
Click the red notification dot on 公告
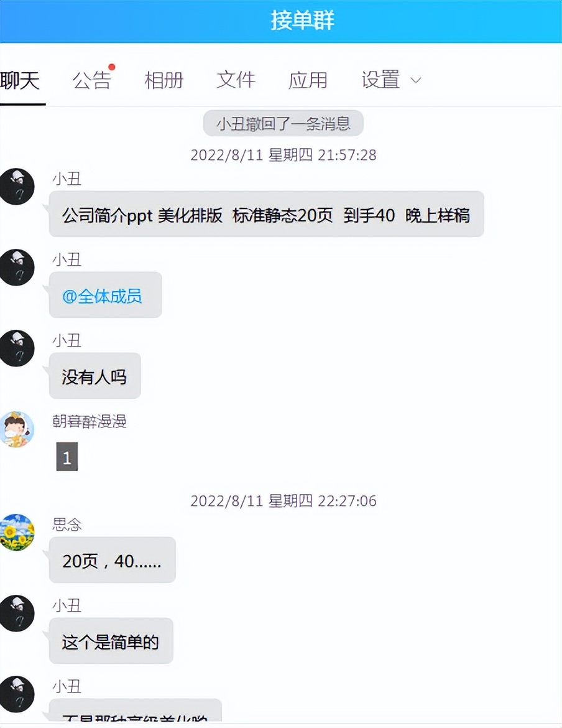tap(112, 67)
